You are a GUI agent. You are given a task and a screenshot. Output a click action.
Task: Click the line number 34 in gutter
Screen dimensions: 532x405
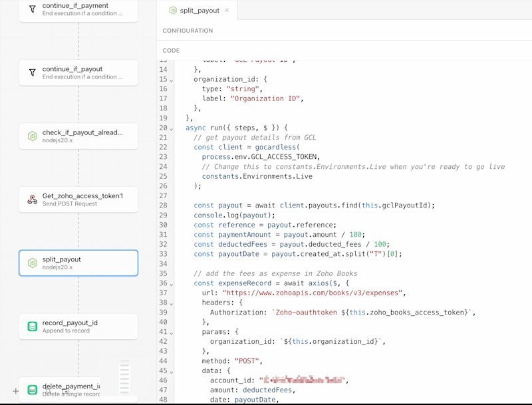tap(163, 264)
